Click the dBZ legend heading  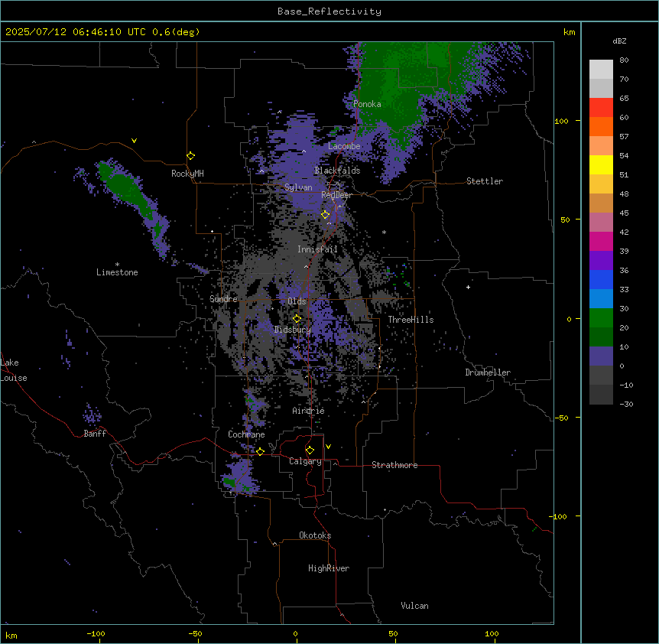click(x=619, y=41)
